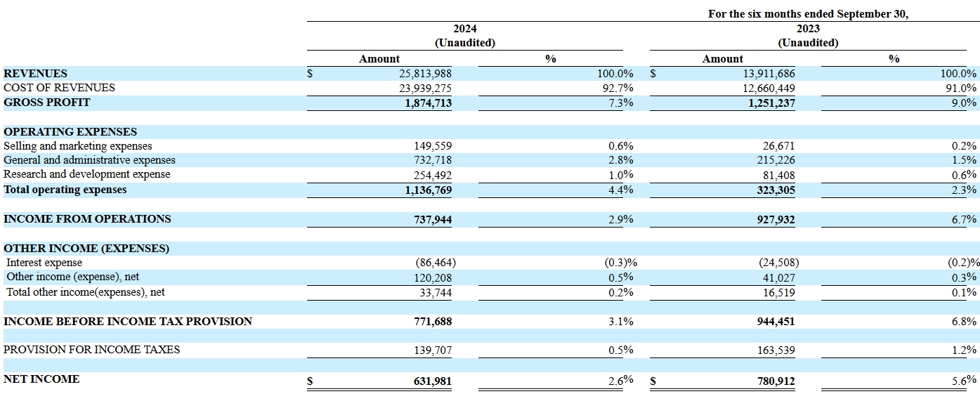Select the PROVISION FOR INCOME TAXES label
The width and height of the screenshot is (980, 394).
pyautogui.click(x=92, y=350)
